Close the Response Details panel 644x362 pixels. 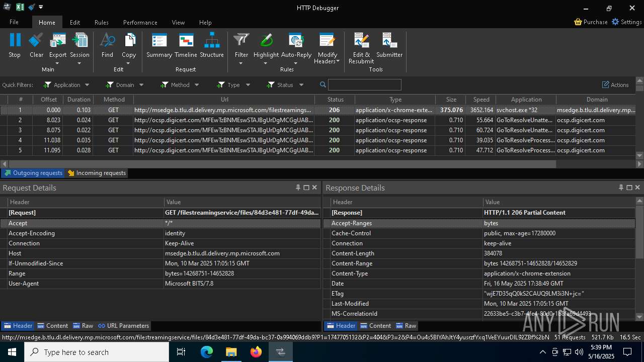point(637,188)
